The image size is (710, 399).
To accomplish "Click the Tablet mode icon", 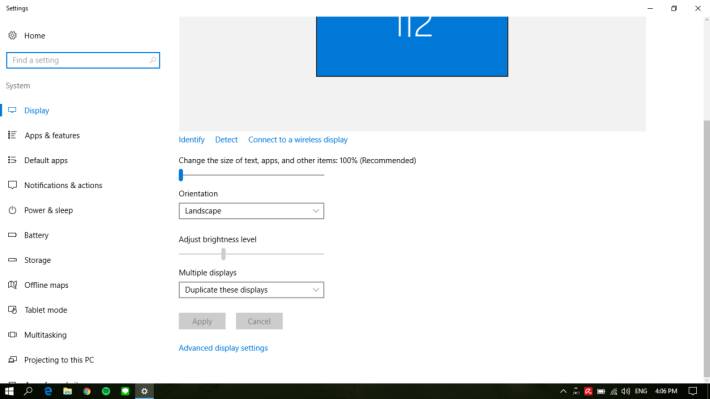I will 12,310.
